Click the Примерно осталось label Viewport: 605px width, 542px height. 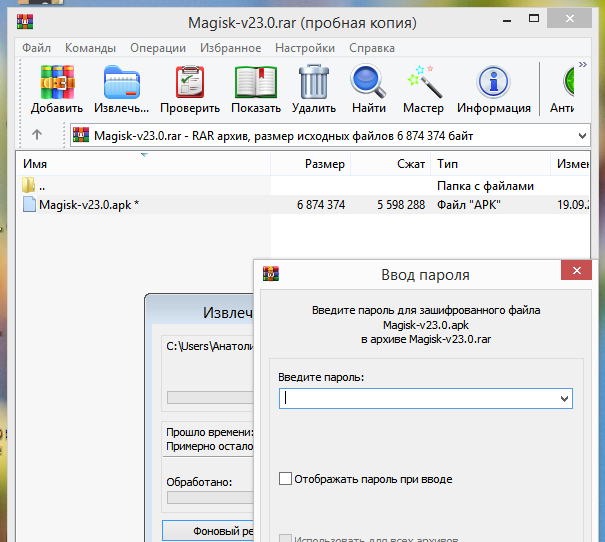(210, 446)
